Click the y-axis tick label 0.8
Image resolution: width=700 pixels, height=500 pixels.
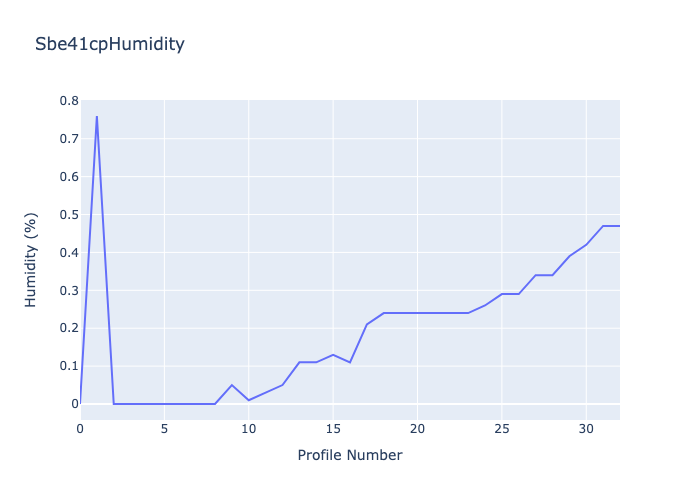68,101
